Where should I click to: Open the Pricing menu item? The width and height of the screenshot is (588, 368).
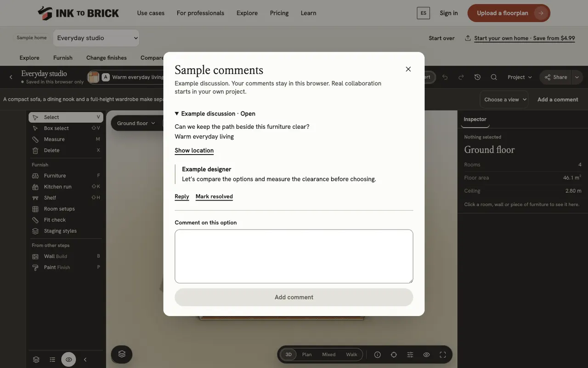(279, 13)
